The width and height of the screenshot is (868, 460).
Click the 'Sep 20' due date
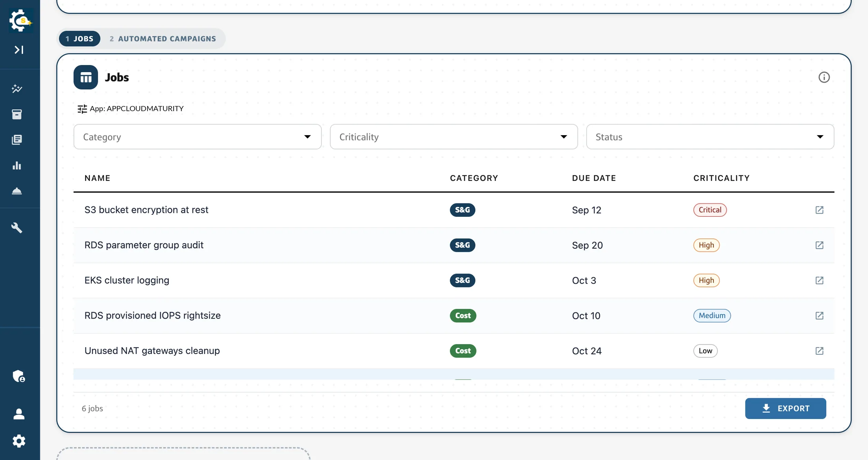[x=587, y=245]
